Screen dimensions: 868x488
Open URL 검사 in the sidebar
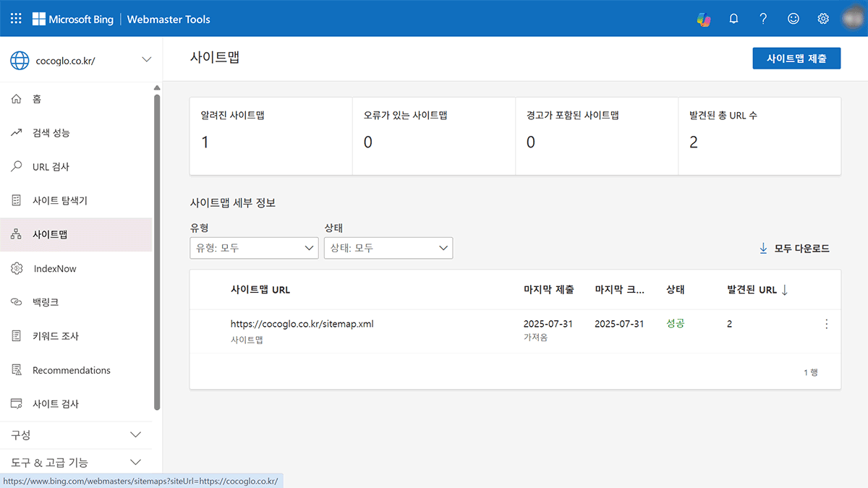click(x=76, y=167)
